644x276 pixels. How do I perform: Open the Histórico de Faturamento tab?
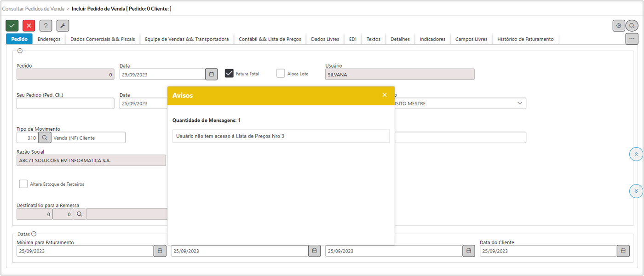tap(525, 39)
